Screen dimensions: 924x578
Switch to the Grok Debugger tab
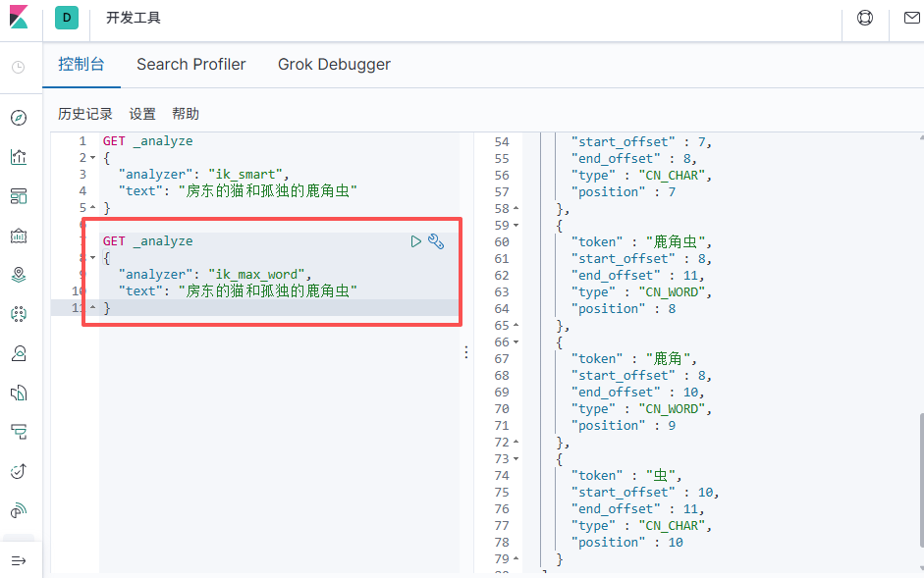[334, 65]
